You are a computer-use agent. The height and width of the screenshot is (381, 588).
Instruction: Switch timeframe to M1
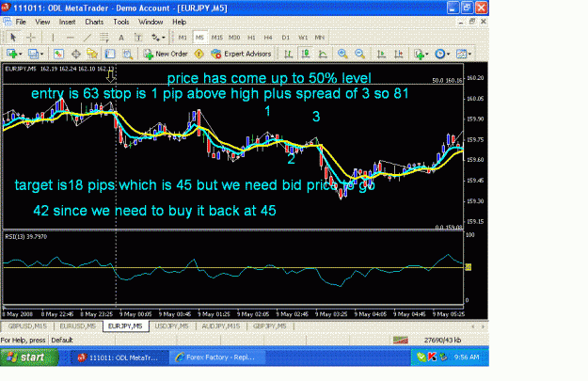[183, 37]
